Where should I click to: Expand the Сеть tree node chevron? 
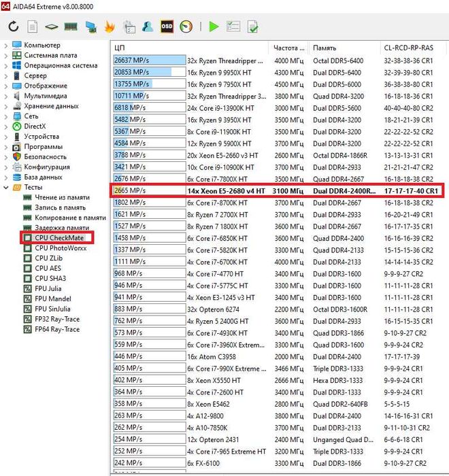(x=5, y=116)
